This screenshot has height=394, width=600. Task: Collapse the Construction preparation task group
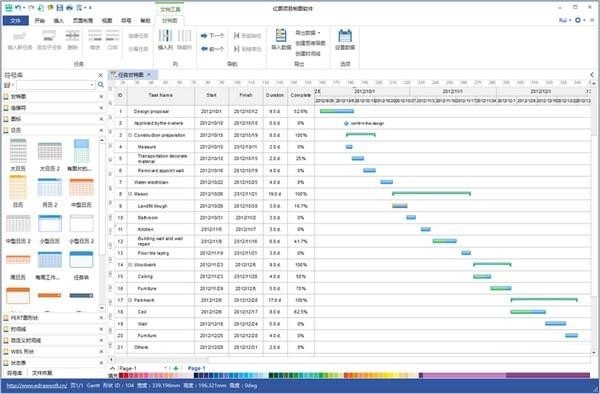point(130,135)
